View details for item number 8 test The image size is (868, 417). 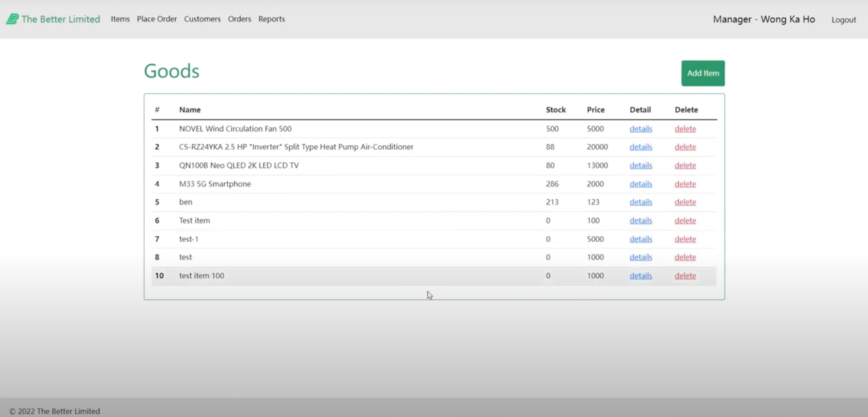[x=640, y=257]
